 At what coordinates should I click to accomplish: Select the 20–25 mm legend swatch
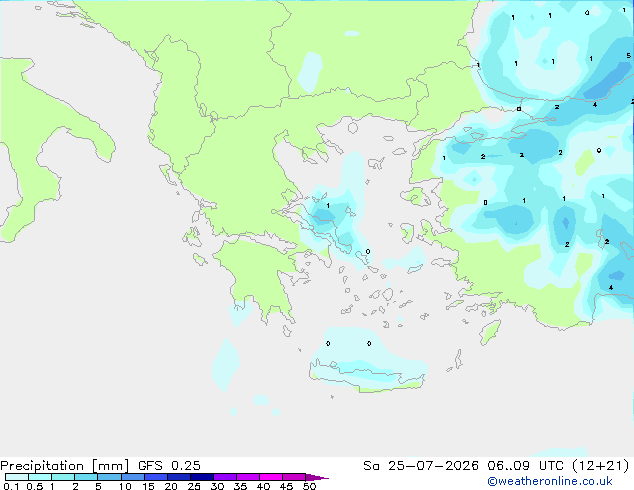click(179, 477)
